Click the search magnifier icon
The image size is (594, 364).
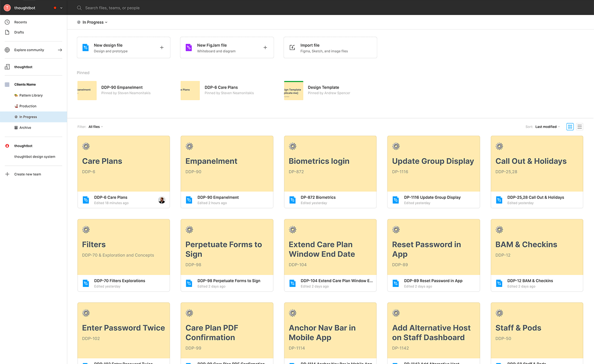[79, 8]
